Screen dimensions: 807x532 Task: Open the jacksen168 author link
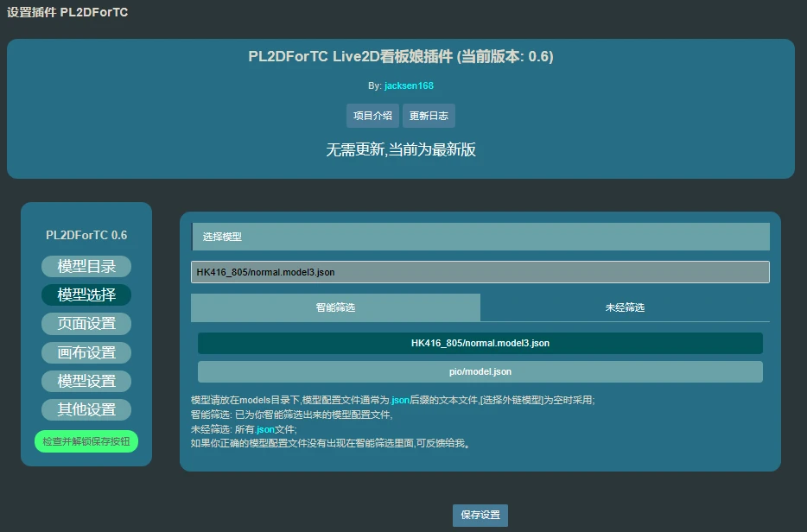(x=409, y=85)
